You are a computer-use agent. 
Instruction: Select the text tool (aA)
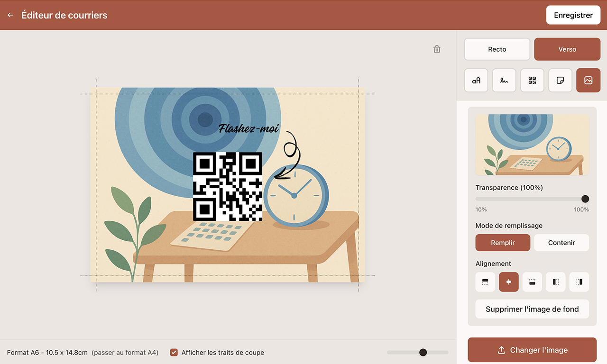click(476, 81)
